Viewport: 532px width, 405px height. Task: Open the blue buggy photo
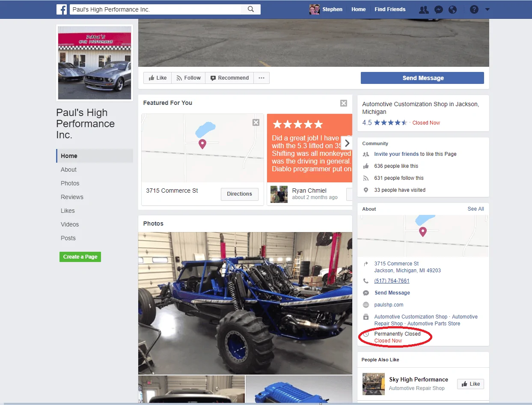coord(245,304)
